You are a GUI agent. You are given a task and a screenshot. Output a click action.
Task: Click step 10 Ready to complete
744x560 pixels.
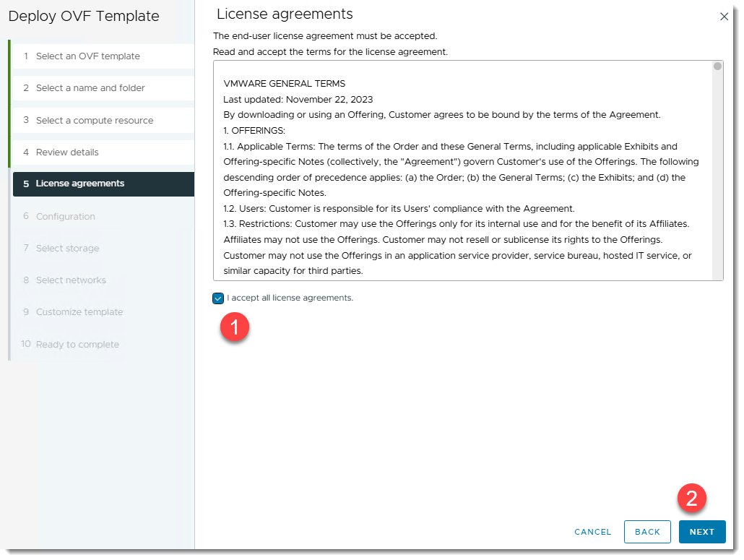pos(77,345)
